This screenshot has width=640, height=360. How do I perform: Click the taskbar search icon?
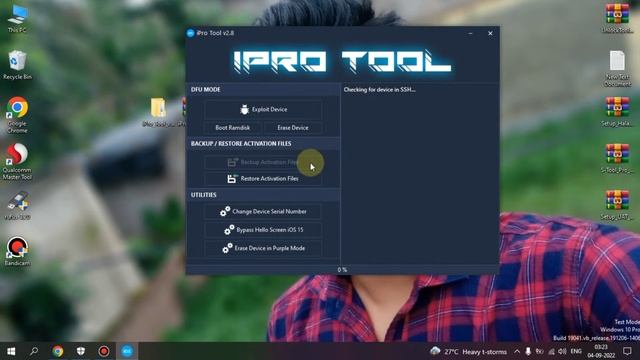pos(34,351)
